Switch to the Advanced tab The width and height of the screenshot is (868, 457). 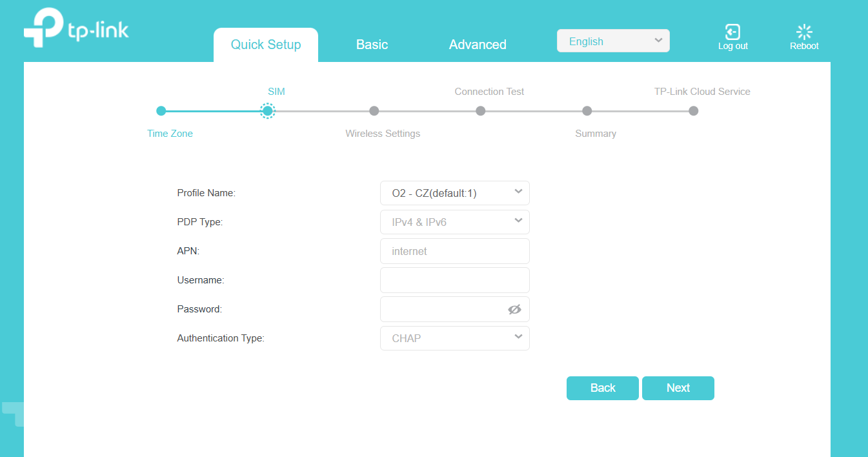pyautogui.click(x=478, y=45)
